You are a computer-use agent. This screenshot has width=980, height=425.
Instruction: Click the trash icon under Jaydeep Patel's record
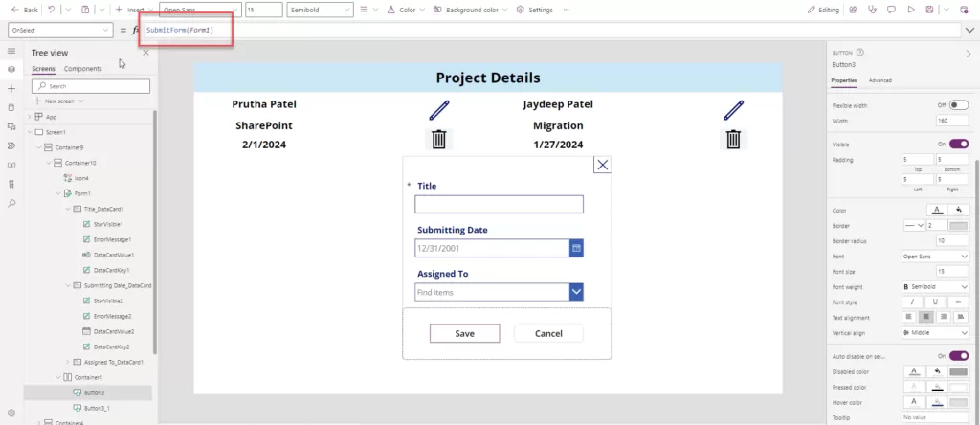(x=733, y=140)
